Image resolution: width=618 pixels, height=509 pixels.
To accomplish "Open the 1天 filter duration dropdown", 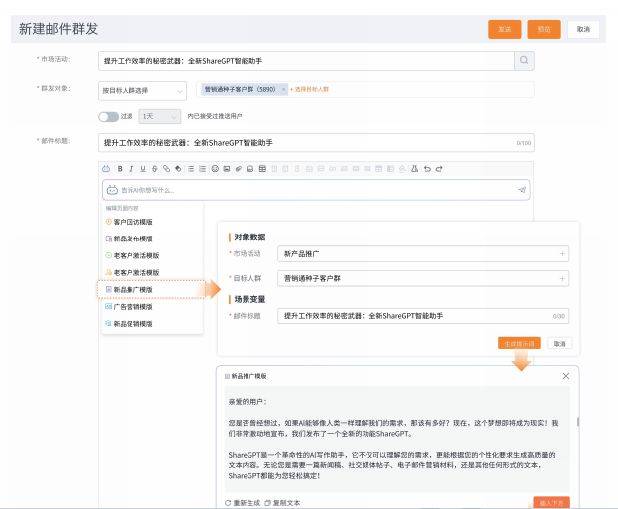I will tap(160, 116).
